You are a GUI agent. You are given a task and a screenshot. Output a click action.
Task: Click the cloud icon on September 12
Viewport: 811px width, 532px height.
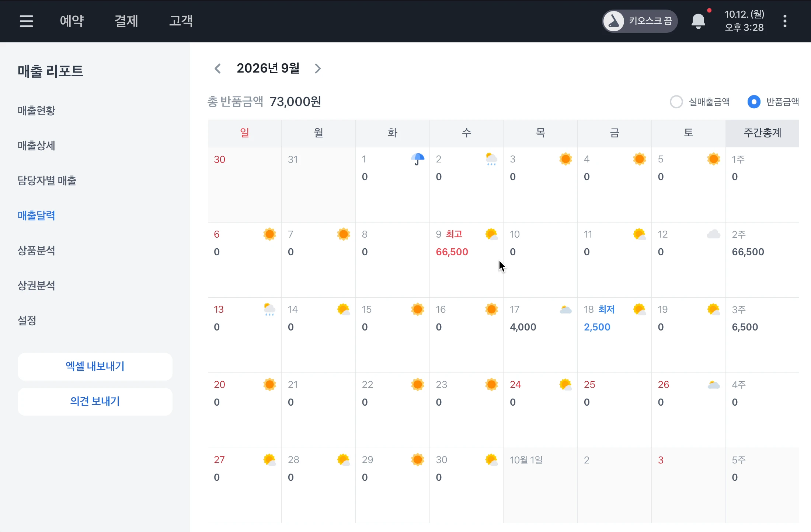click(714, 234)
